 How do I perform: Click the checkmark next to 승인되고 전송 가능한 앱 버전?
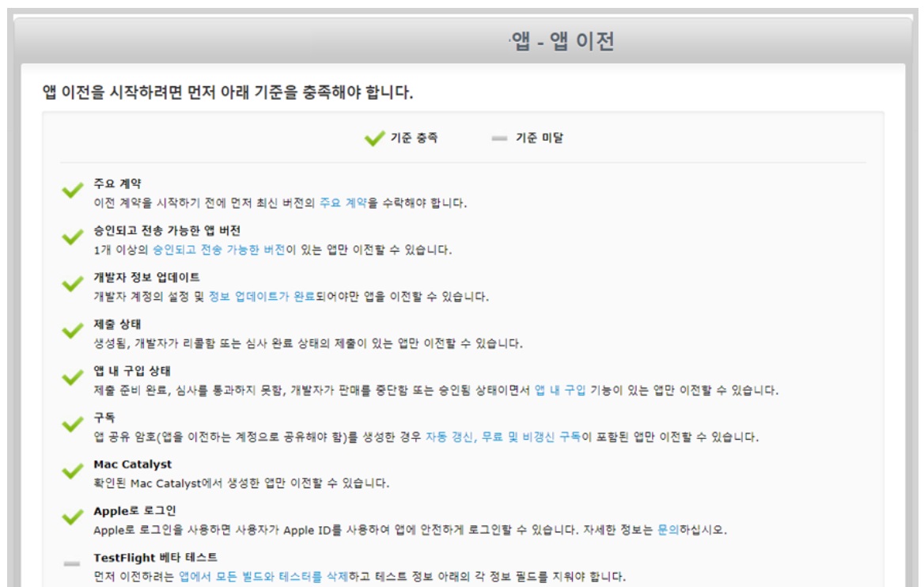(x=73, y=237)
